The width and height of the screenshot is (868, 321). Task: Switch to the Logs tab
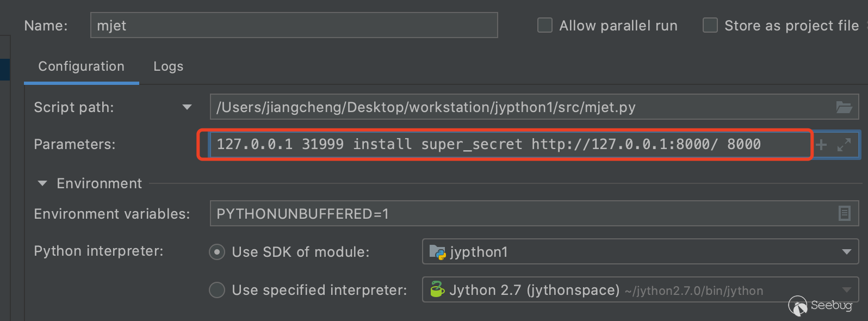(168, 66)
